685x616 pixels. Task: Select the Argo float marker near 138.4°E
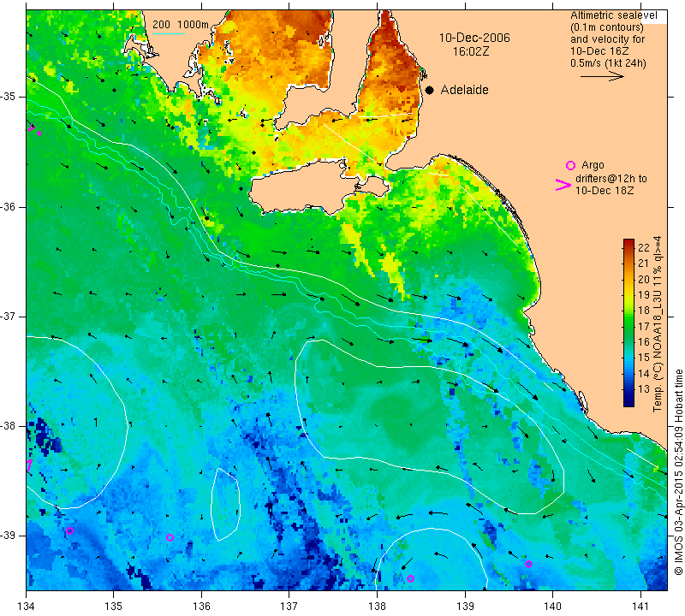[410, 579]
